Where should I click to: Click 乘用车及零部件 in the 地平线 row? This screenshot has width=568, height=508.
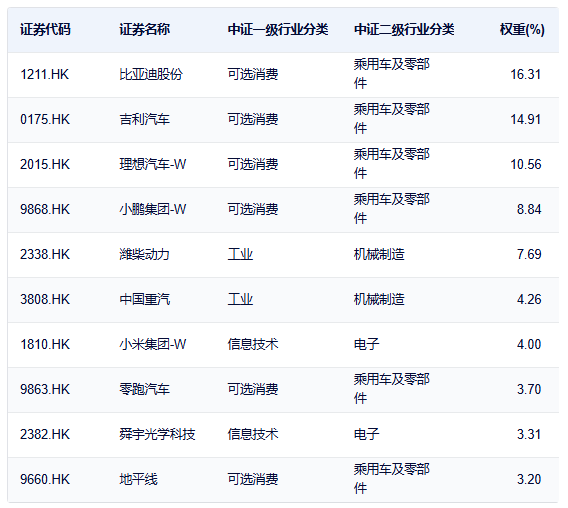(392, 479)
